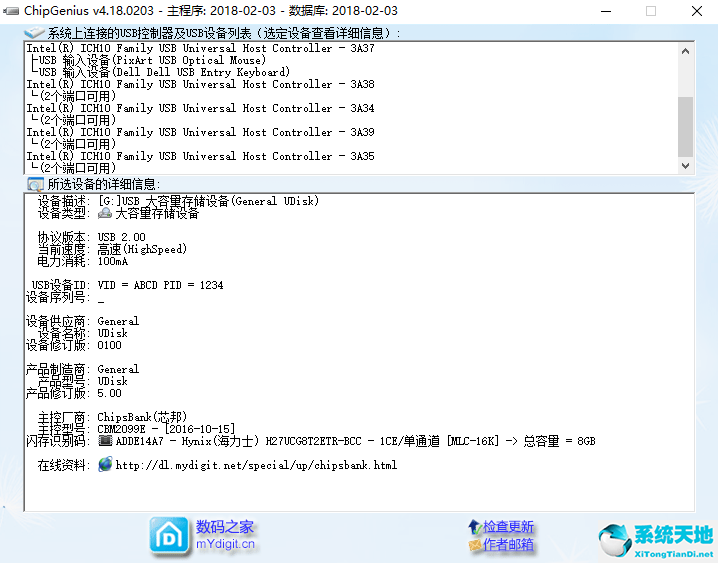Open the chipsbank.html online data link
The image size is (718, 563).
[x=256, y=465]
